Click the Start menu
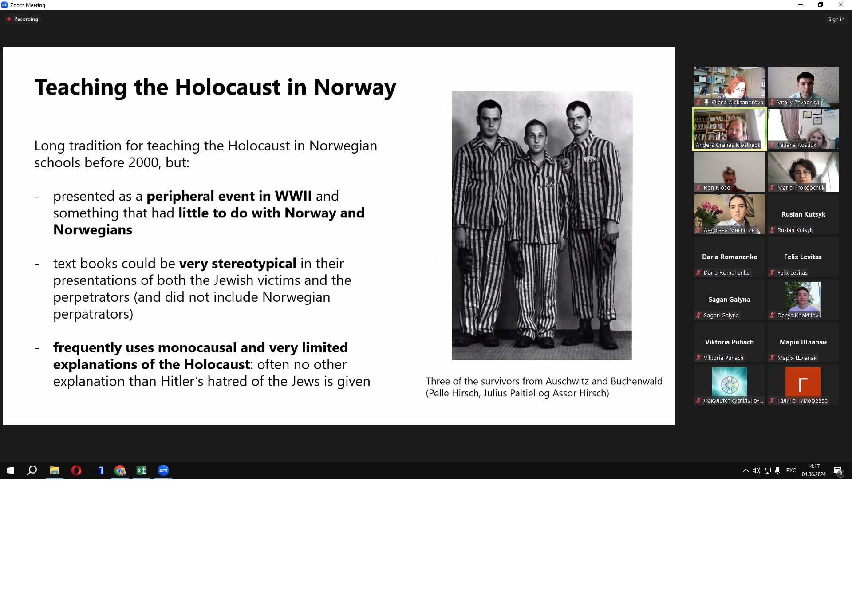The image size is (852, 616). [x=10, y=470]
